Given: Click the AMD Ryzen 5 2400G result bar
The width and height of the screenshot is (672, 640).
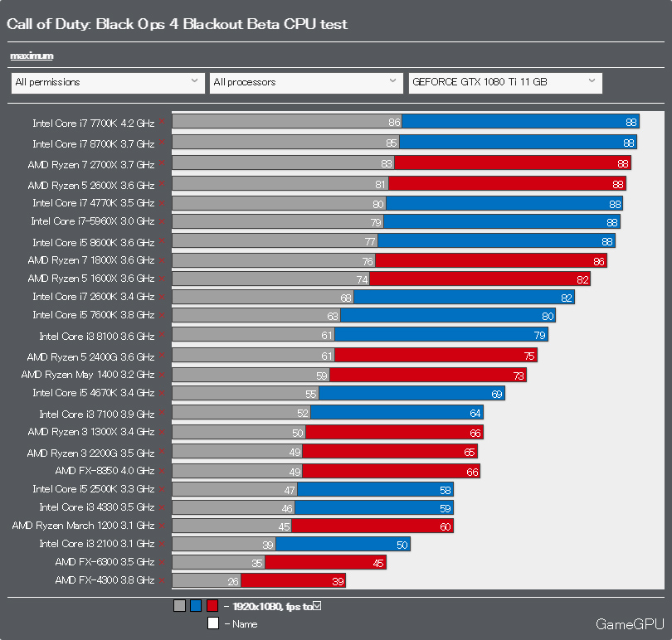Looking at the screenshot, I should coord(355,355).
